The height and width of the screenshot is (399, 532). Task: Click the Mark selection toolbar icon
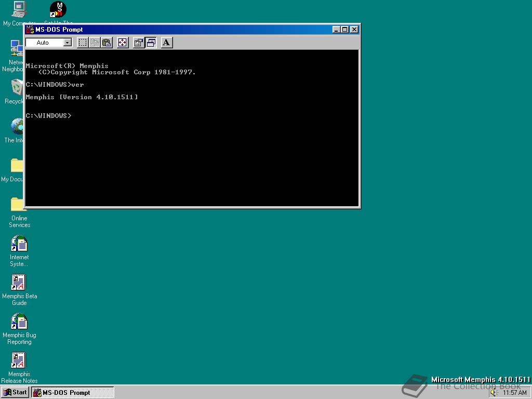(x=83, y=43)
